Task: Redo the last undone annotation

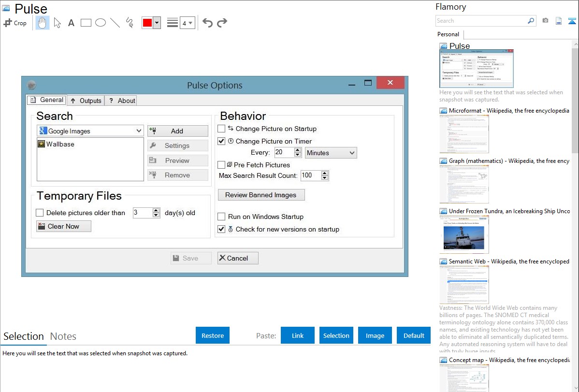Action: click(x=222, y=23)
